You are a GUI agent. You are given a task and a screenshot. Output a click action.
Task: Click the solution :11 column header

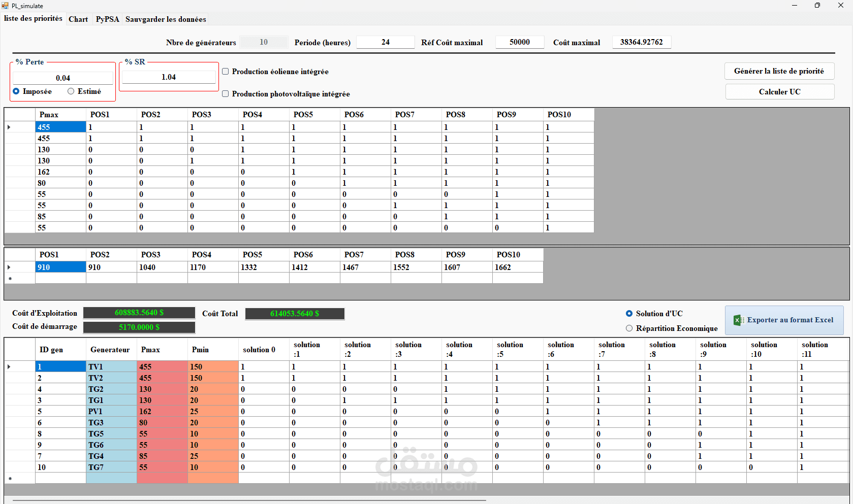pos(823,350)
